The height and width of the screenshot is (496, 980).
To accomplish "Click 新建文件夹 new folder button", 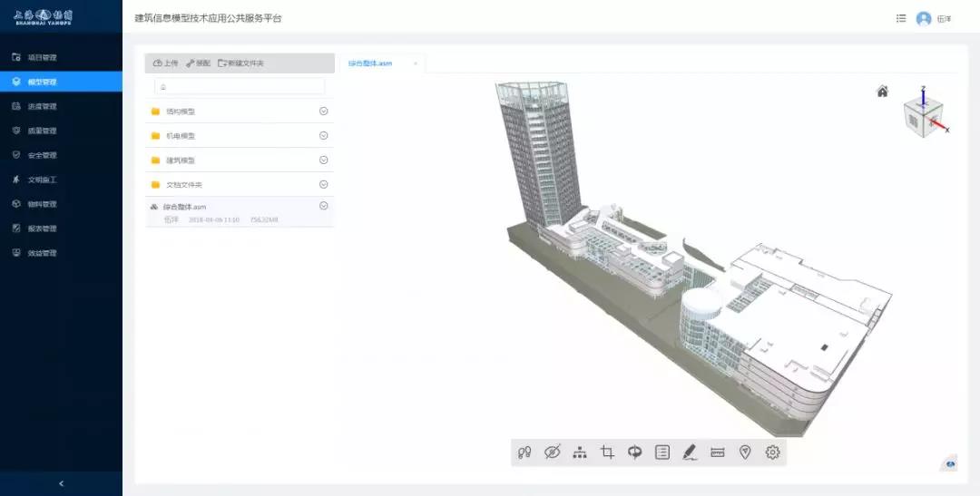I will (x=241, y=63).
